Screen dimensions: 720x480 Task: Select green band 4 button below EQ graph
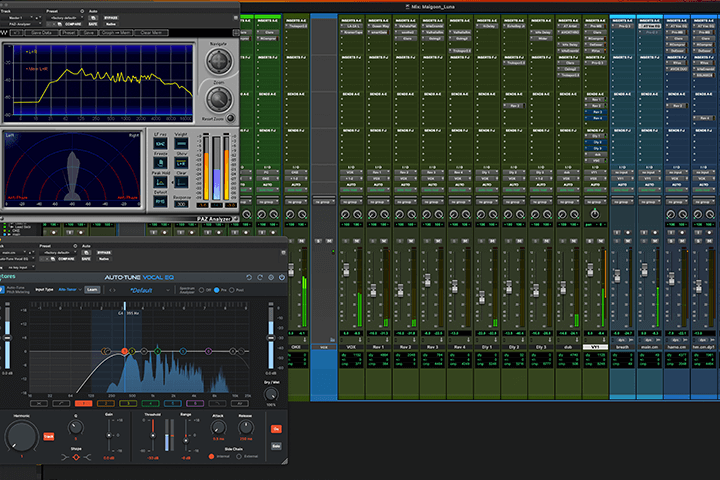pyautogui.click(x=150, y=403)
